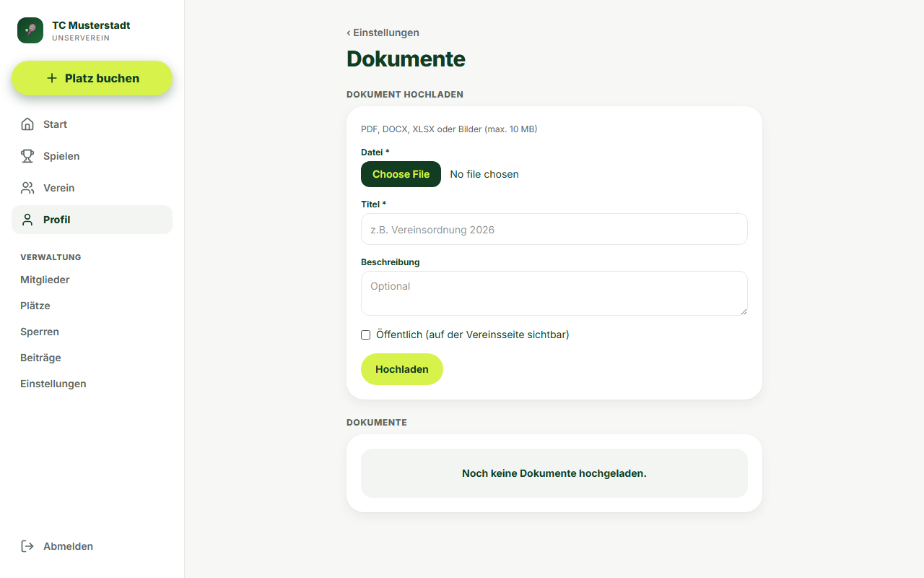The image size is (924, 578).
Task: Open Plätze in the Verwaltung menu
Action: 35,306
